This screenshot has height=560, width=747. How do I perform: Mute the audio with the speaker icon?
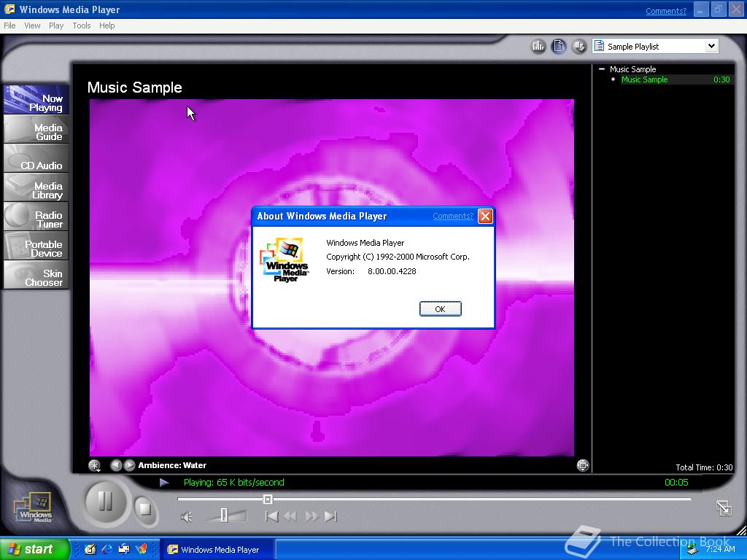tap(186, 517)
